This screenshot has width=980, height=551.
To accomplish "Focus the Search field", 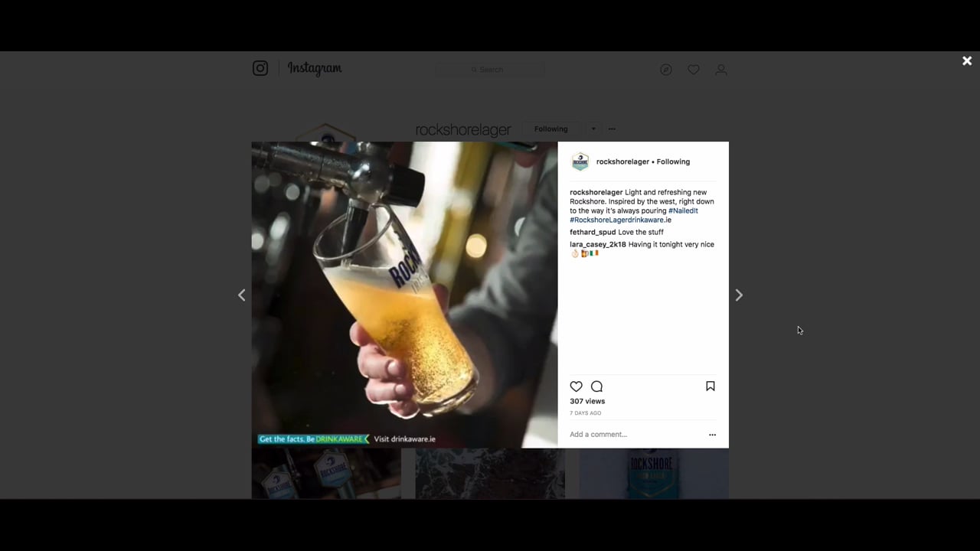I will pos(490,70).
